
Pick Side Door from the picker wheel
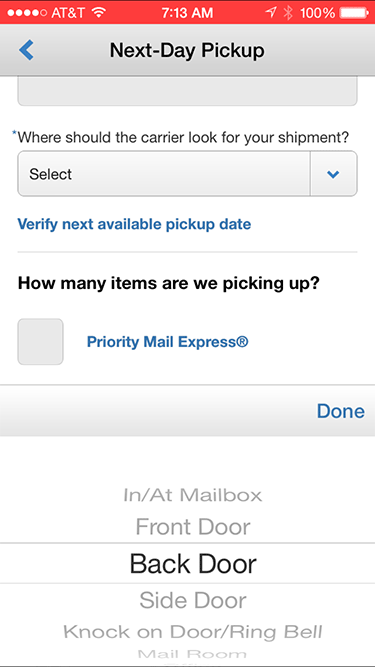click(x=193, y=600)
